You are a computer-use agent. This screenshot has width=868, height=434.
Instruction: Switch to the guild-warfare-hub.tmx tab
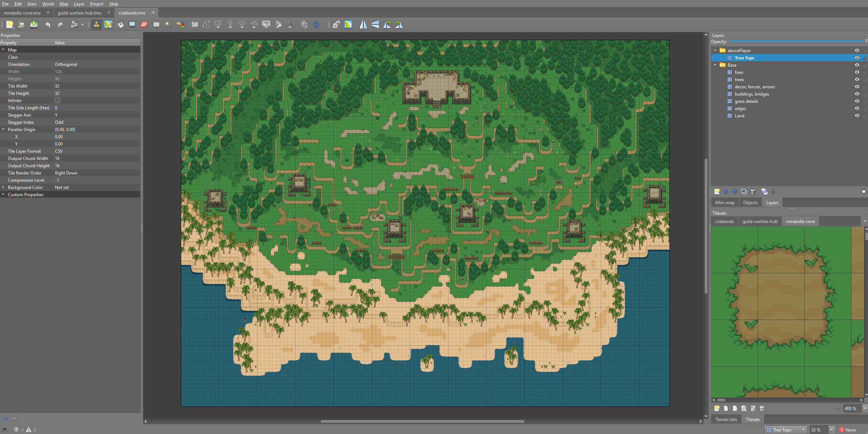pos(80,13)
